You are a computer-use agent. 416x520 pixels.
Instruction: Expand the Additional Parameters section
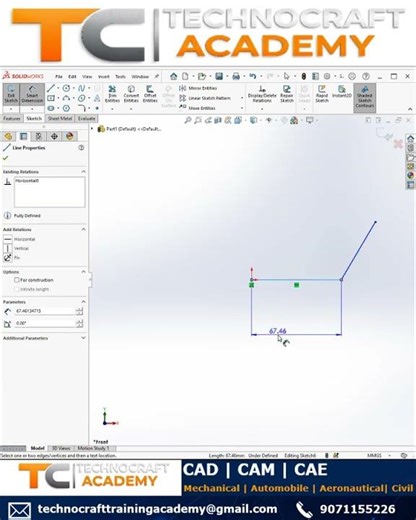(x=83, y=338)
